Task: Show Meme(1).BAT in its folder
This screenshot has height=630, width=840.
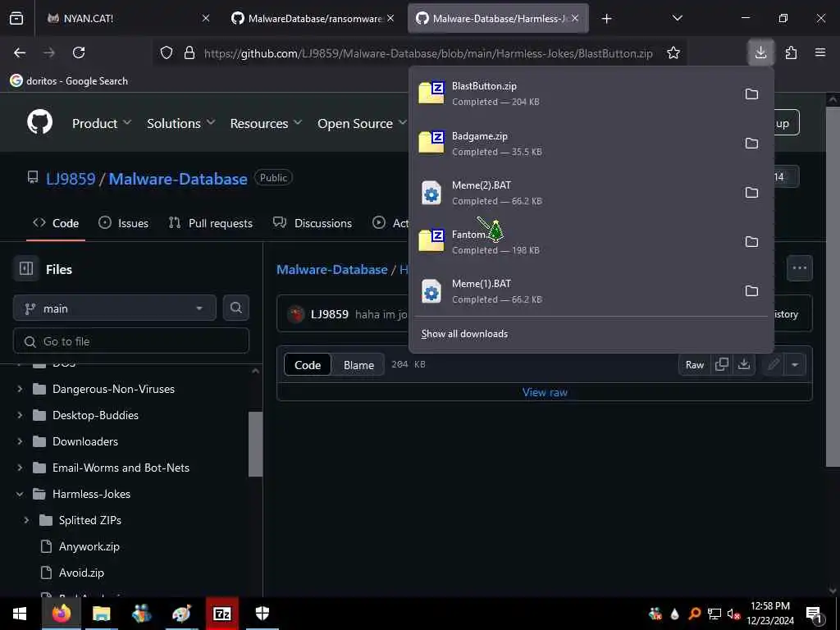Action: point(751,291)
